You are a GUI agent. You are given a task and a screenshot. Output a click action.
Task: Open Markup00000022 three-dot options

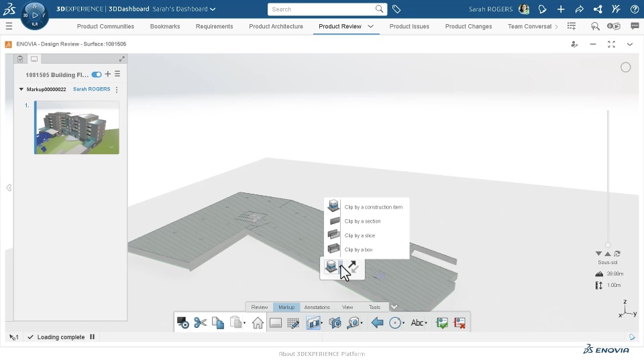117,89
